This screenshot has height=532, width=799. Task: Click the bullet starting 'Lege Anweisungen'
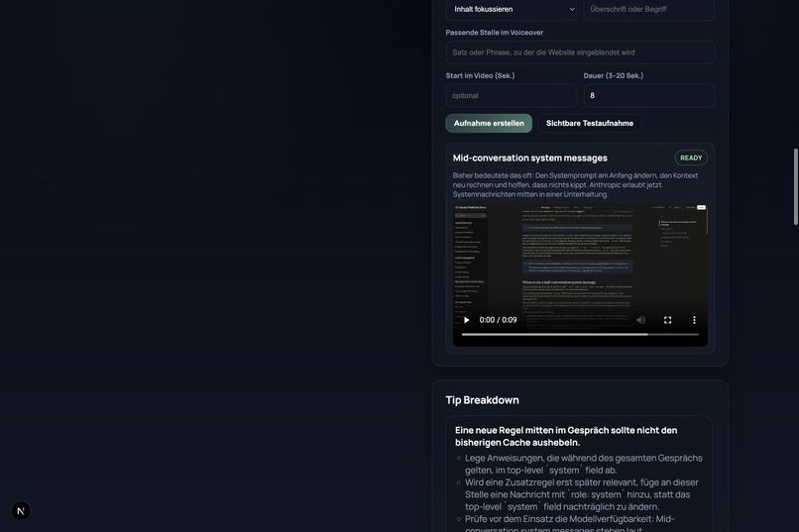pyautogui.click(x=584, y=464)
